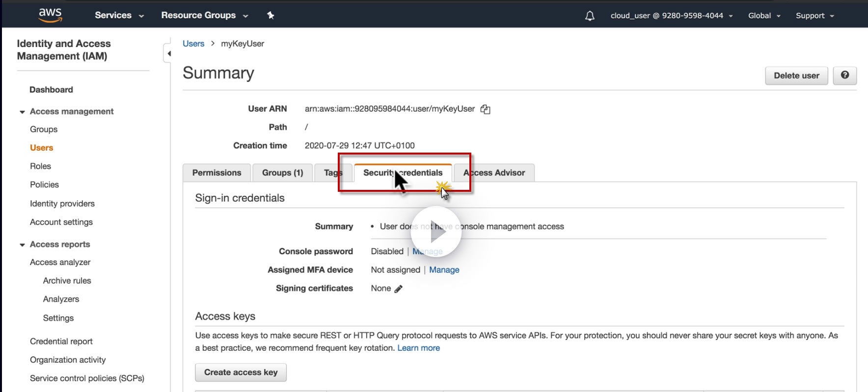The image size is (868, 392).
Task: Click the Delete user button
Action: tap(796, 76)
